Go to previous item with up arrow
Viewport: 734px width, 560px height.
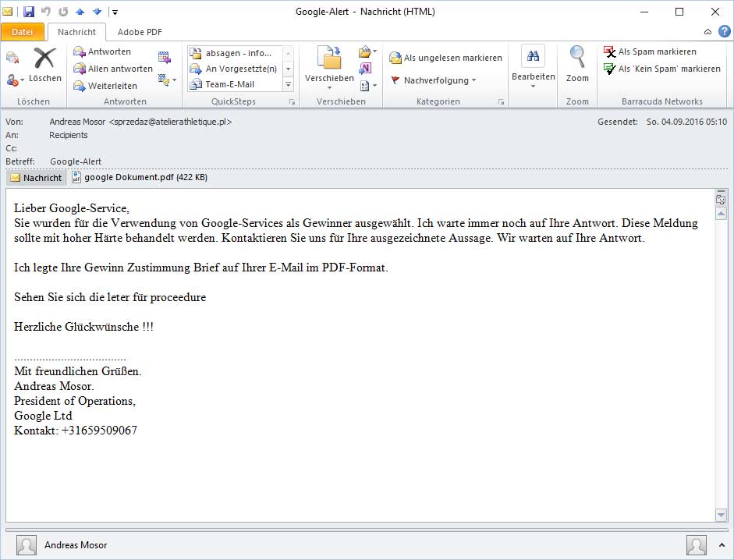point(80,12)
